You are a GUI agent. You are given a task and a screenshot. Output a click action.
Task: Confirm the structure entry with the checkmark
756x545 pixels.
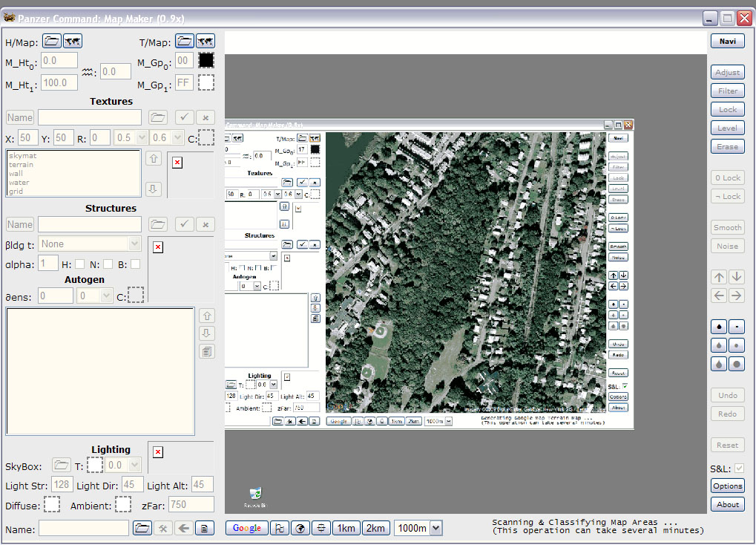[x=184, y=224]
